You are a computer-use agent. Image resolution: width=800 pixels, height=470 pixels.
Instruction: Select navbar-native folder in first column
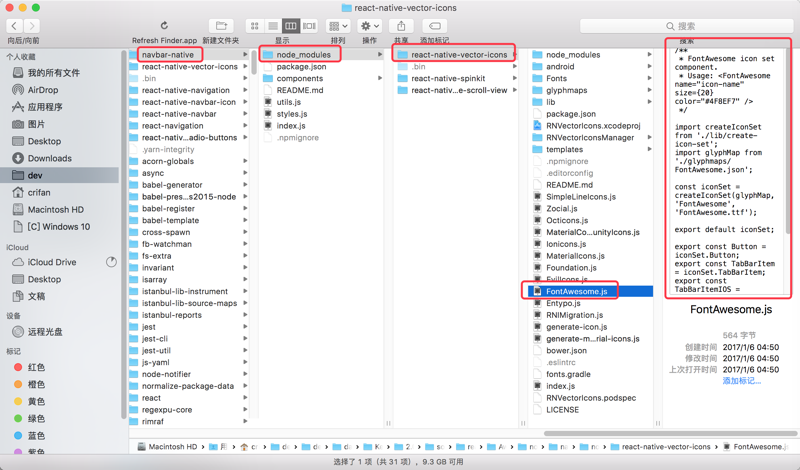(168, 55)
